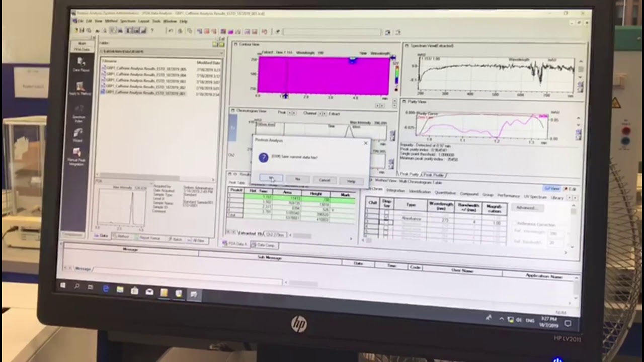Open File Explorer from the taskbar
644x362 pixels.
coord(120,290)
